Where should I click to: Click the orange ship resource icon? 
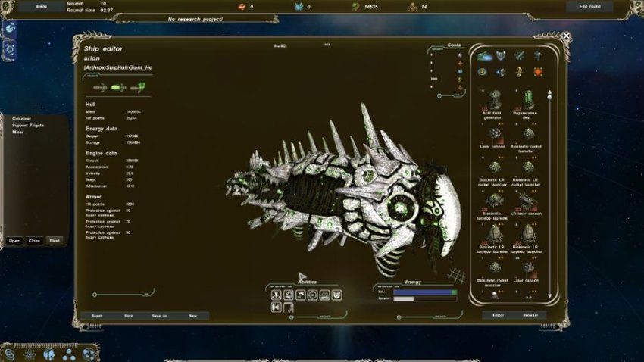tap(242, 7)
